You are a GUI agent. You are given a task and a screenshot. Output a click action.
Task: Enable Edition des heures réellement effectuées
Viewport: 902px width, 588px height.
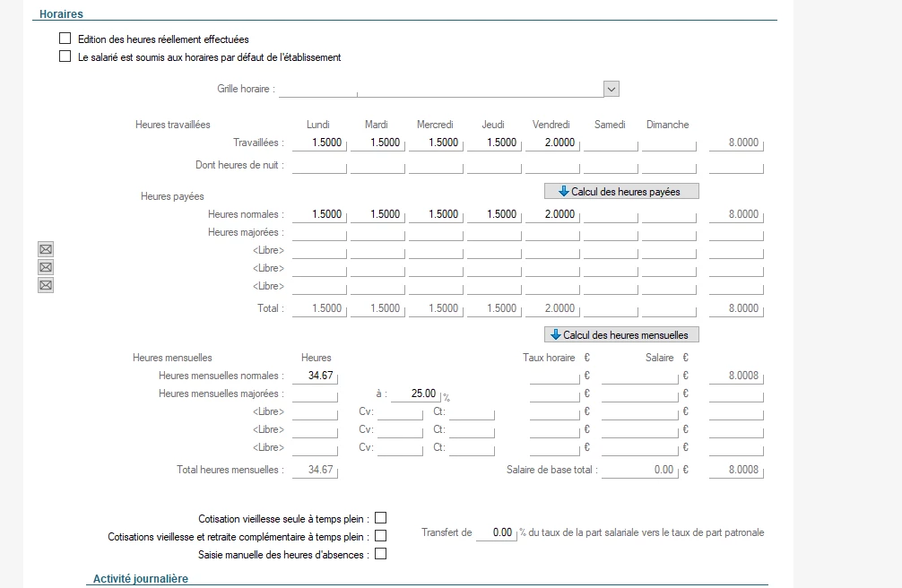pos(65,39)
